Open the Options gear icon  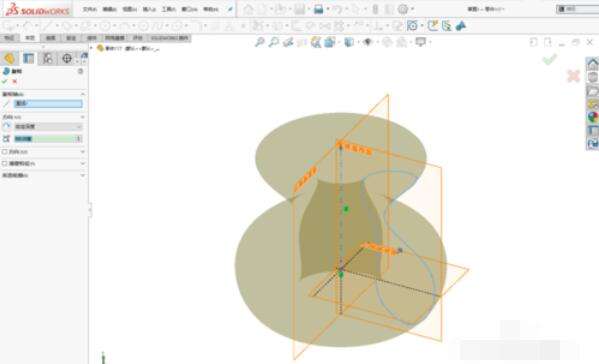(403, 9)
